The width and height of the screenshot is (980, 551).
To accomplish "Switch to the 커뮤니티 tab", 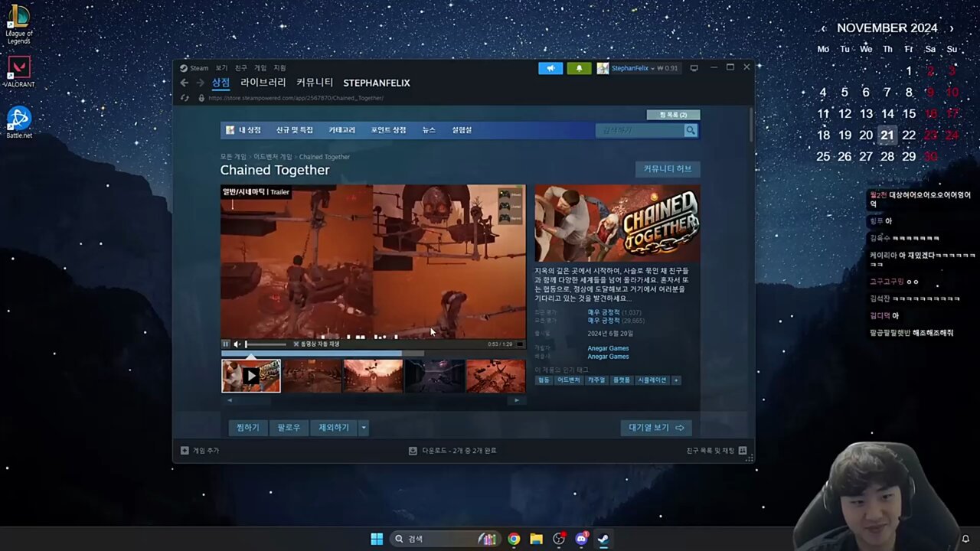I will pyautogui.click(x=315, y=83).
